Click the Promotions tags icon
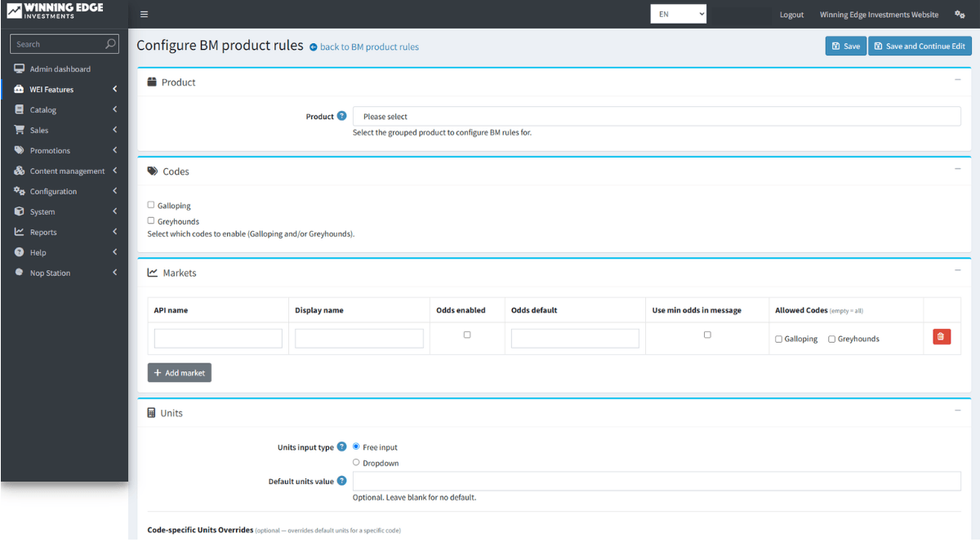The image size is (980, 551). 20,150
